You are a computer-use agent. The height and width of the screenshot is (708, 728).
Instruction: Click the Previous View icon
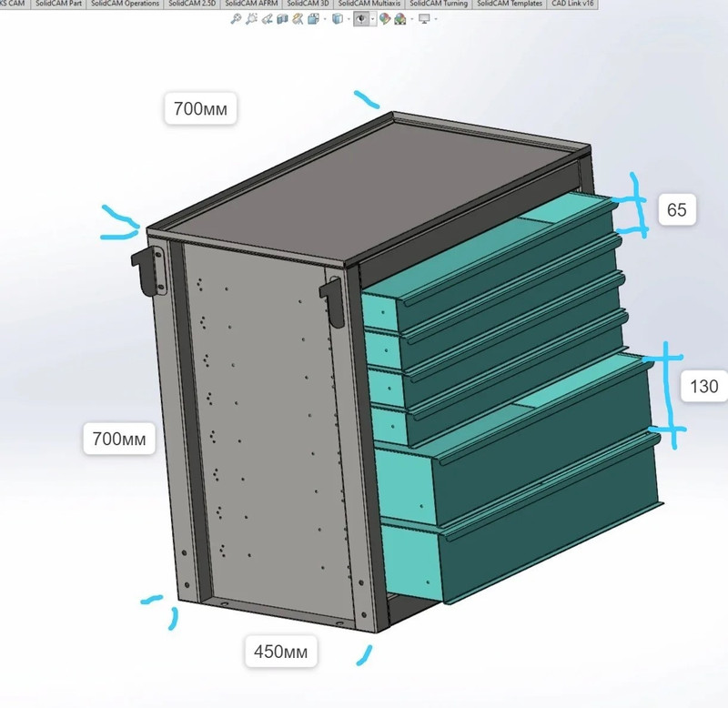268,18
